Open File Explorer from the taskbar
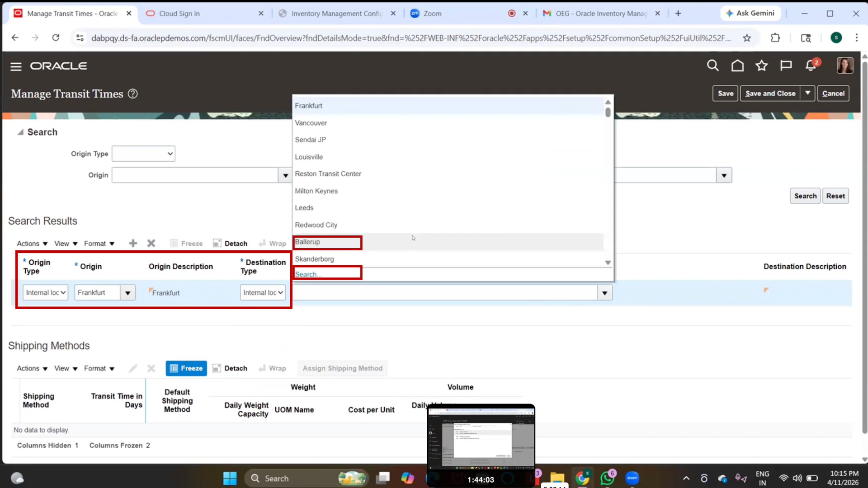Image resolution: width=868 pixels, height=488 pixels. 557,478
